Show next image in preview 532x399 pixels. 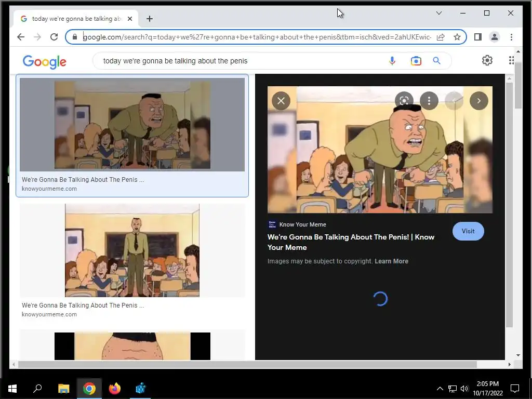click(x=478, y=101)
